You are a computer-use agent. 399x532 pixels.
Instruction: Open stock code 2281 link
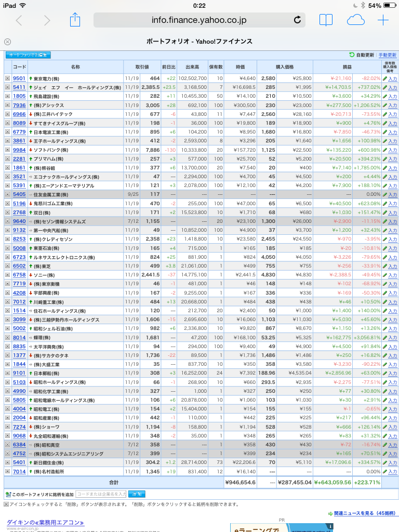[x=19, y=159]
